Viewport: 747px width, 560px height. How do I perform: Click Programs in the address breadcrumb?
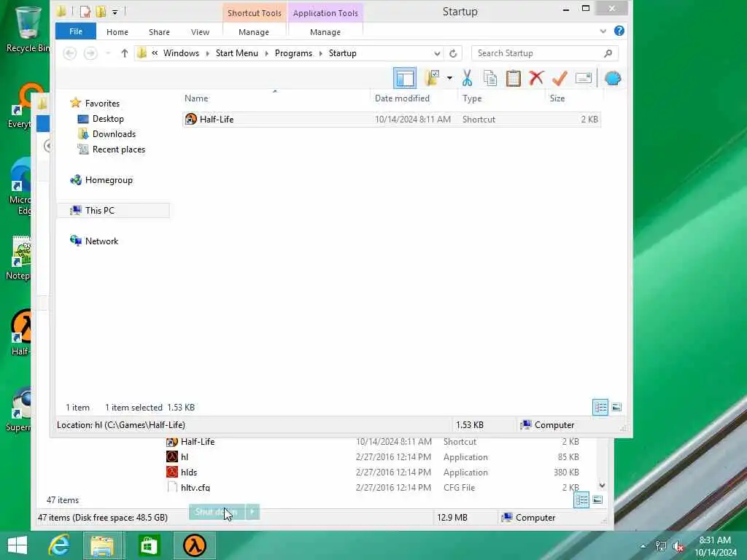[293, 53]
